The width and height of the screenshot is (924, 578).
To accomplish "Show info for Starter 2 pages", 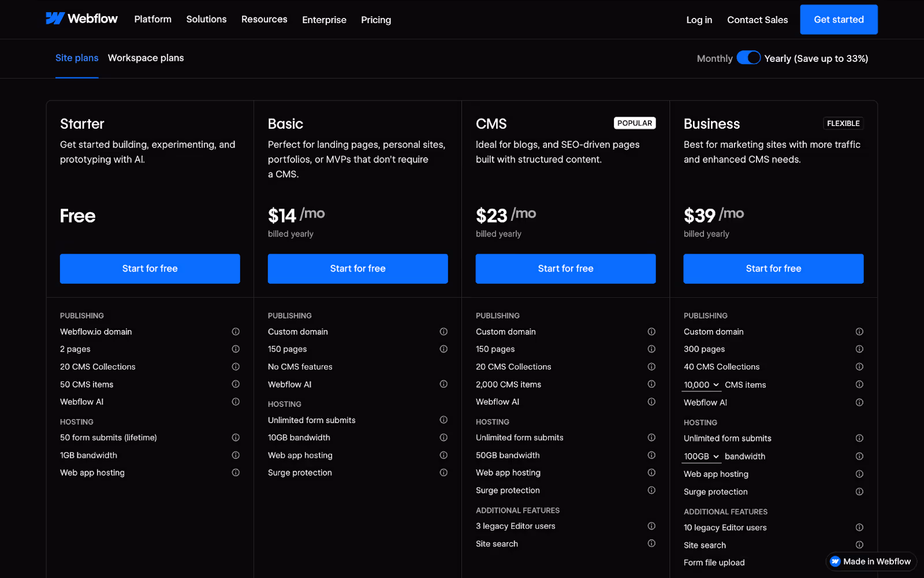I will point(236,349).
